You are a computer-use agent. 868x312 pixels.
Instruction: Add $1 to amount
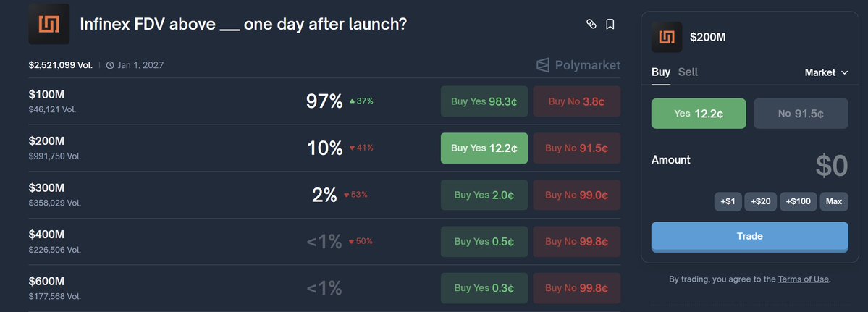(x=728, y=201)
